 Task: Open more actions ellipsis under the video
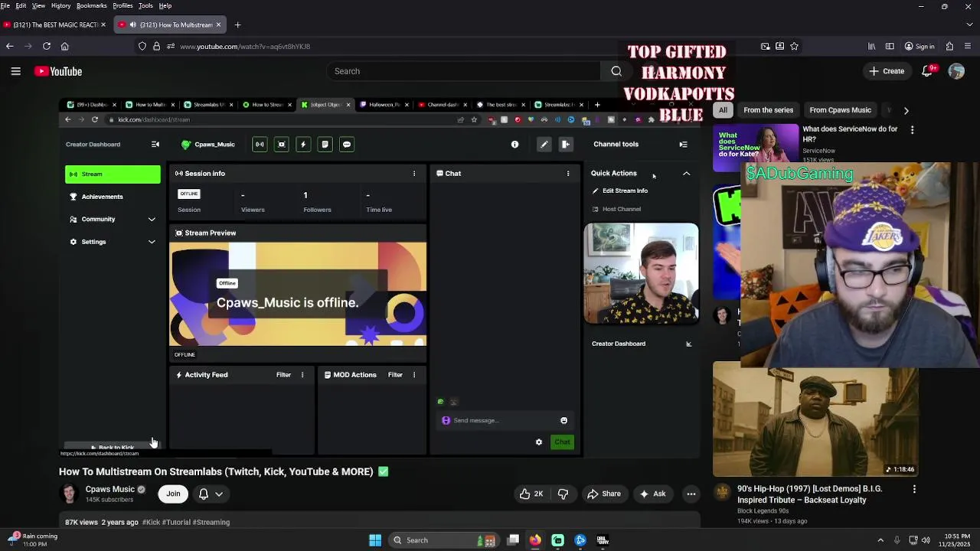click(x=691, y=494)
